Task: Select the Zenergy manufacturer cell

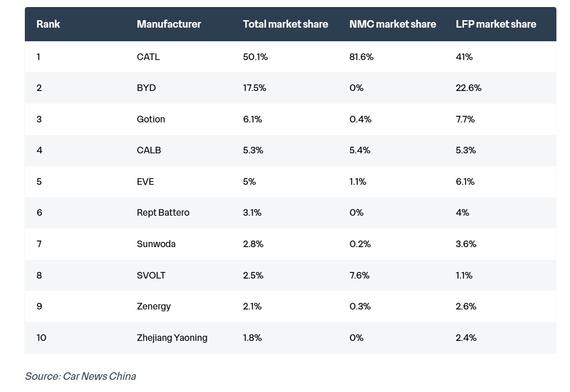Action: [154, 306]
